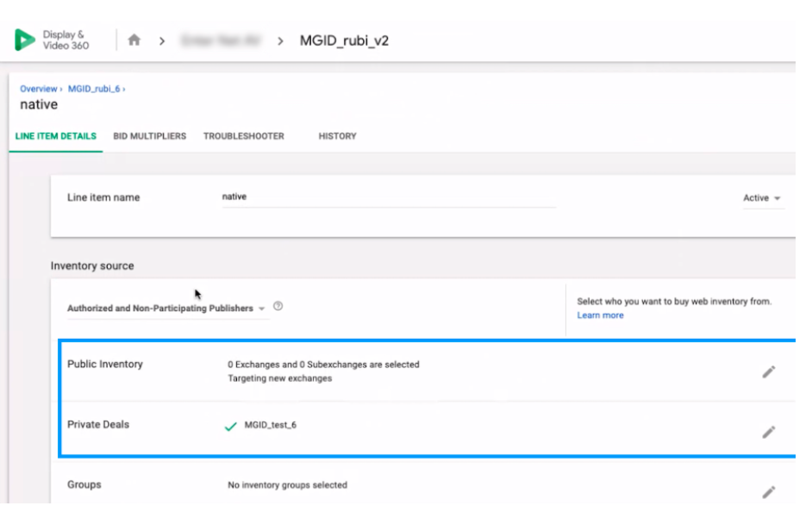Open the Active status dropdown
Image resolution: width=812 pixels, height=512 pixels.
coord(762,198)
